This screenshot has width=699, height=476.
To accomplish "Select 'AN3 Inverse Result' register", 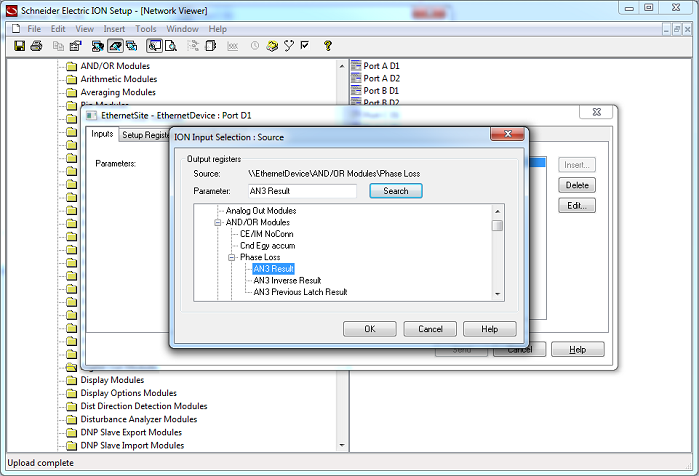I will click(287, 280).
